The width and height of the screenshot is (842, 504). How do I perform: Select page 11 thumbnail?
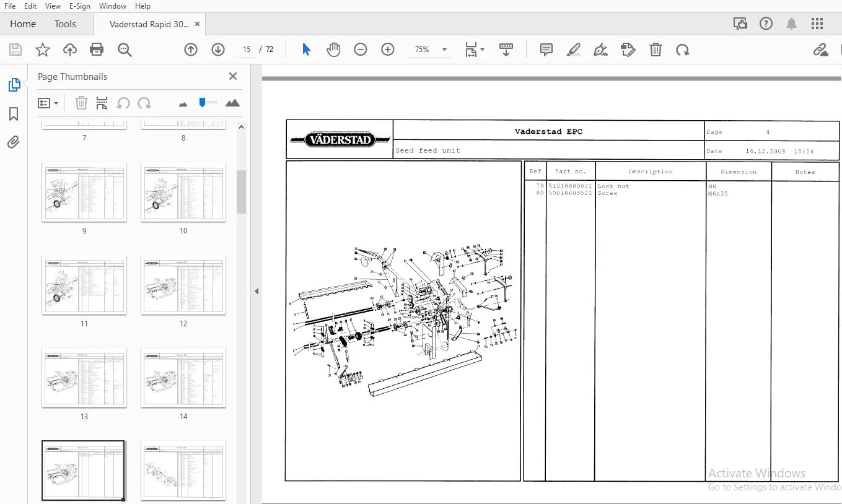(x=84, y=285)
